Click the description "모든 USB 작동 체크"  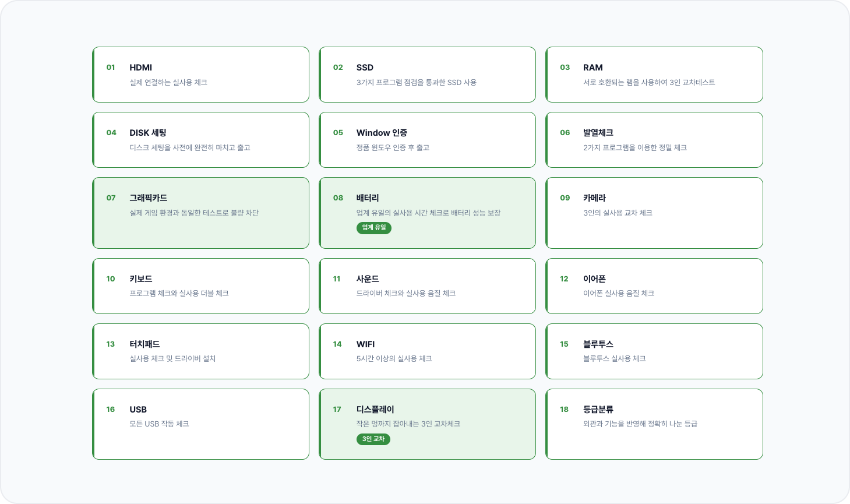coord(159,424)
